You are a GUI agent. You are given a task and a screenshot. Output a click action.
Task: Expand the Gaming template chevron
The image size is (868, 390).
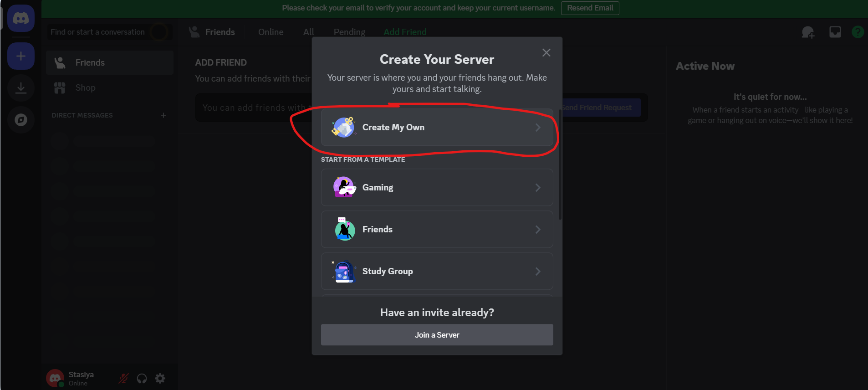[x=538, y=188]
